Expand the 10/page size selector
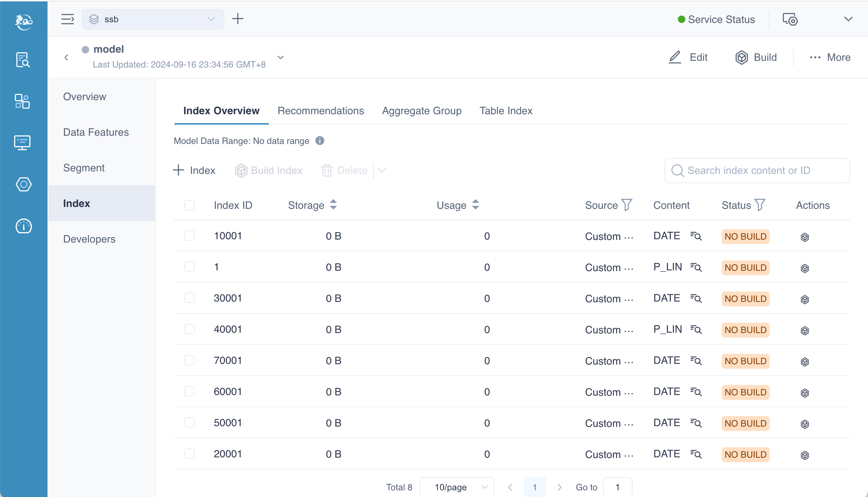868x497 pixels. pyautogui.click(x=457, y=487)
